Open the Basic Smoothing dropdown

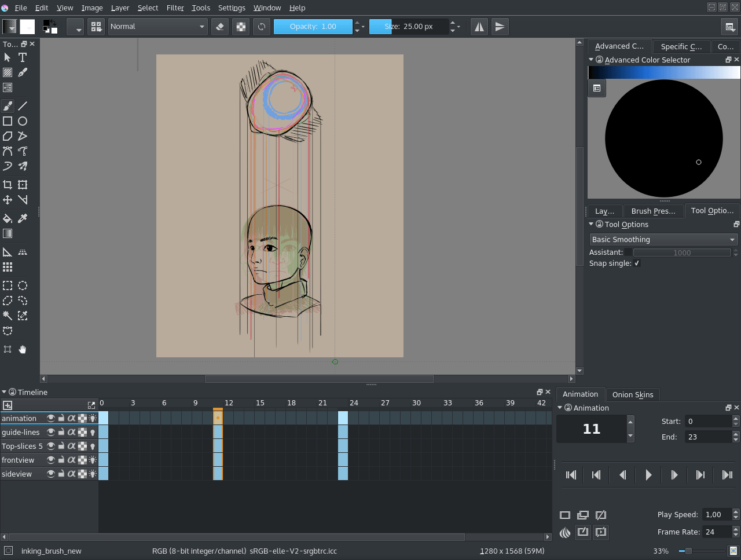(663, 239)
